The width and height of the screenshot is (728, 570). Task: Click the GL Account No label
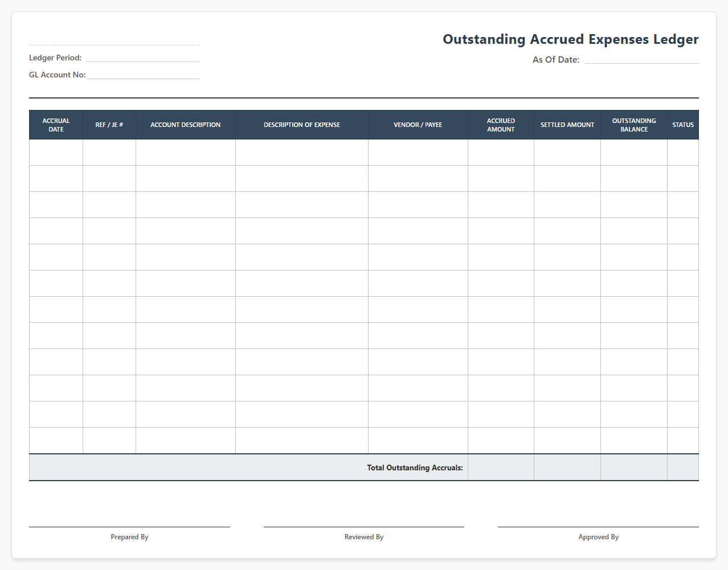click(58, 75)
